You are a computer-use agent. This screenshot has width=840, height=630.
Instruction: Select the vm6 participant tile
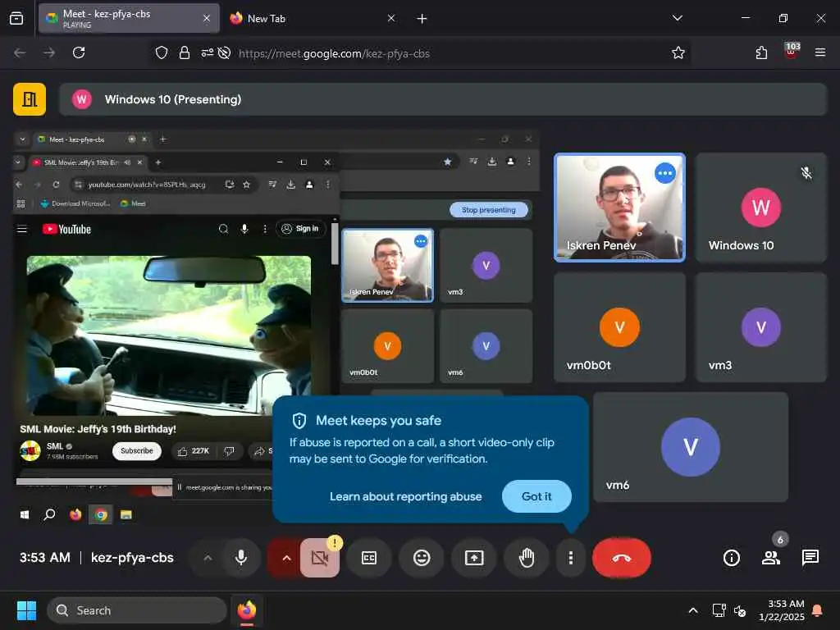(690, 447)
